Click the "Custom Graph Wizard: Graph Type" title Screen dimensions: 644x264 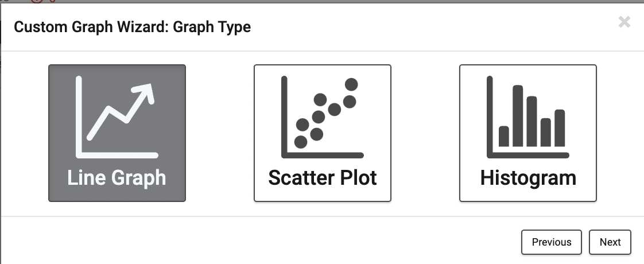pos(132,27)
